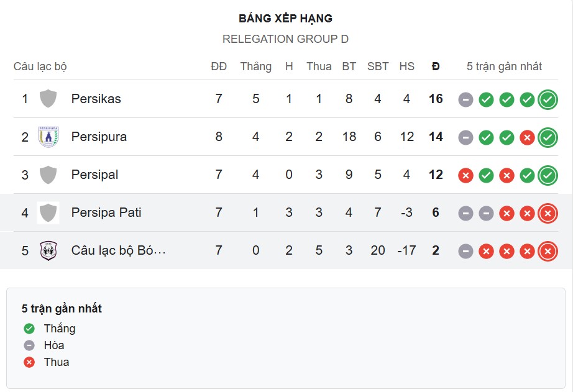Click Persipura's red loss result indicator
Screen dimensions: 573x392
(x=527, y=137)
